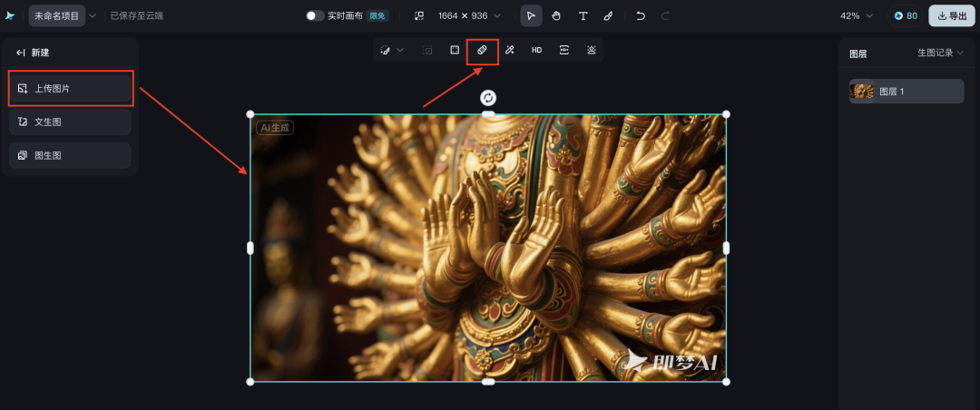Select the magic wand retouch tool

509,50
